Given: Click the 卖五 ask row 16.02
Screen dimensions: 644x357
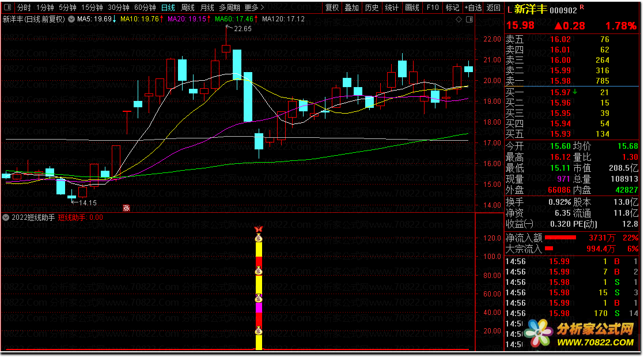Looking at the screenshot, I should click(573, 39).
